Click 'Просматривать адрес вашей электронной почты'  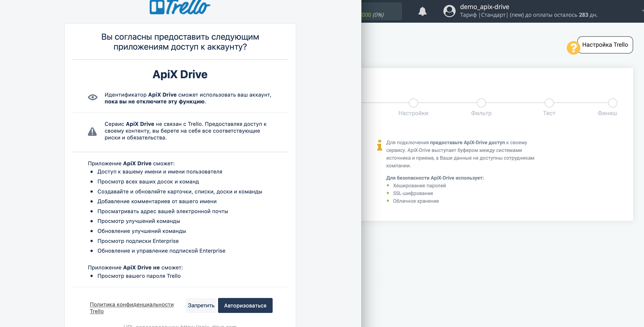click(x=163, y=211)
